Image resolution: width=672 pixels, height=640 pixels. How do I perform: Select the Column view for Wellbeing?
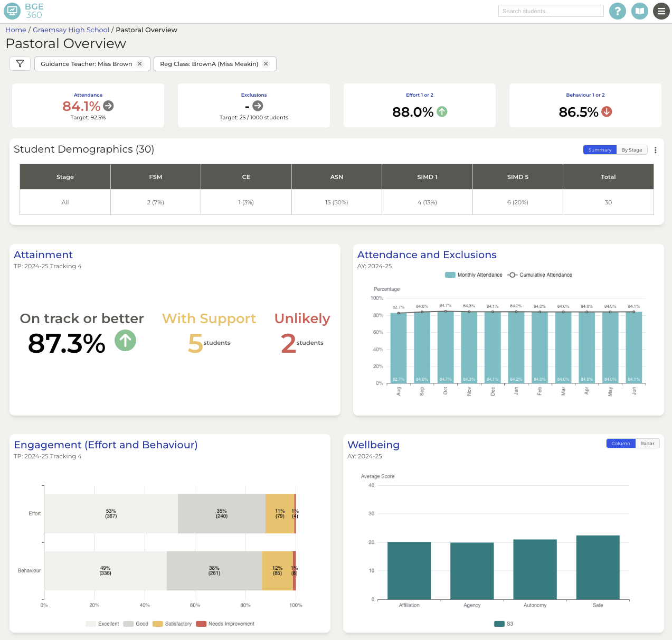621,443
